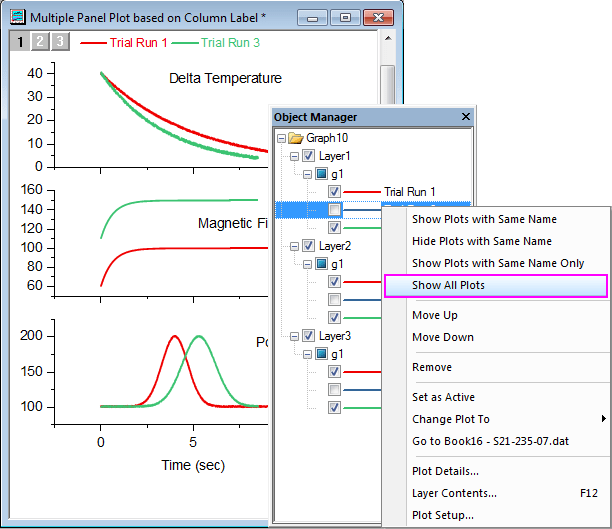Check the hidden blue plot in Layer1
The height and width of the screenshot is (529, 612).
coord(334,210)
